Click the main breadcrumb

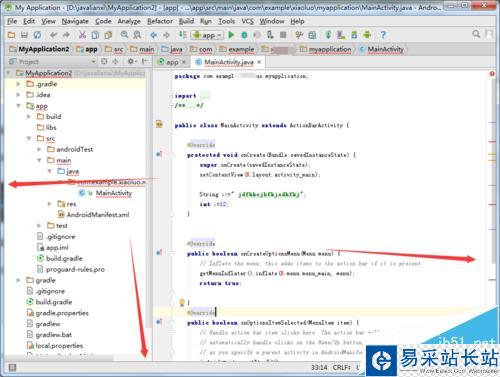pos(142,49)
